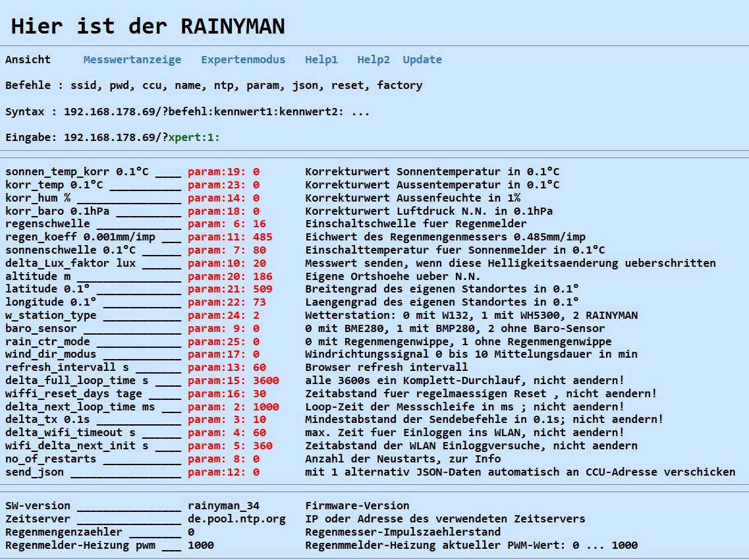Screen dimensions: 749x560
Task: Click the Update link
Action: [x=422, y=60]
